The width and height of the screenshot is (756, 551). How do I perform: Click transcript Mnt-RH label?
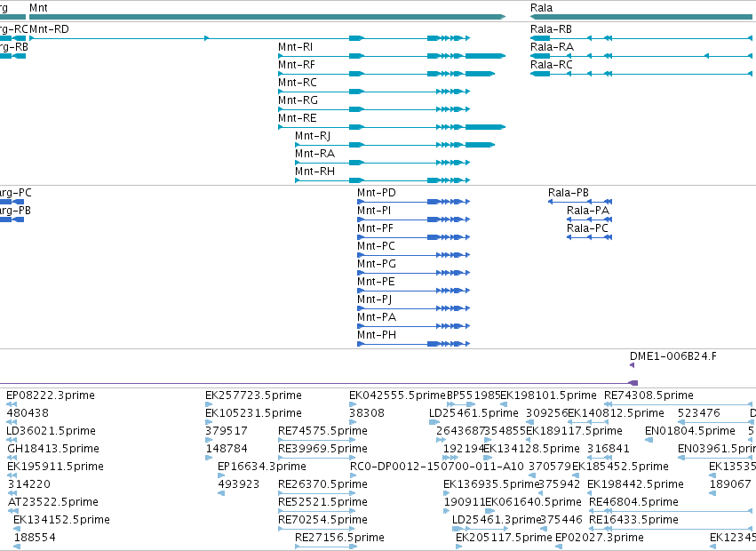click(x=314, y=172)
